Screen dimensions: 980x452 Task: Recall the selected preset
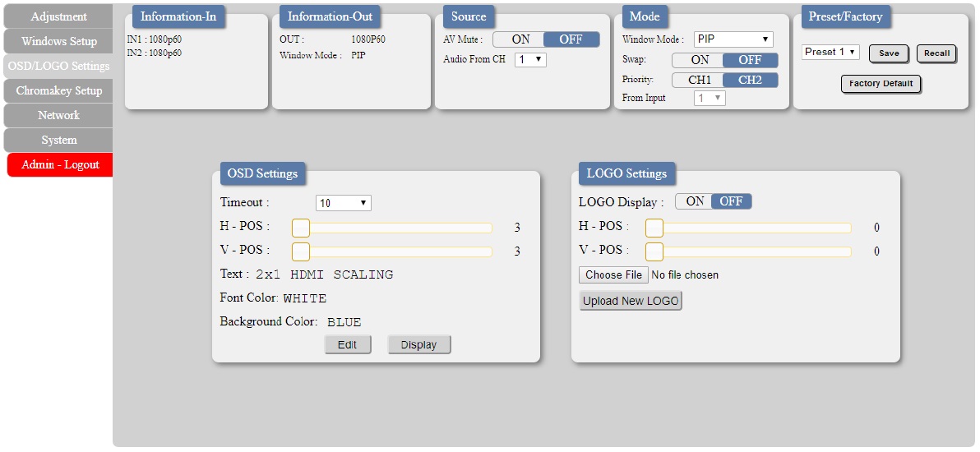pyautogui.click(x=937, y=53)
